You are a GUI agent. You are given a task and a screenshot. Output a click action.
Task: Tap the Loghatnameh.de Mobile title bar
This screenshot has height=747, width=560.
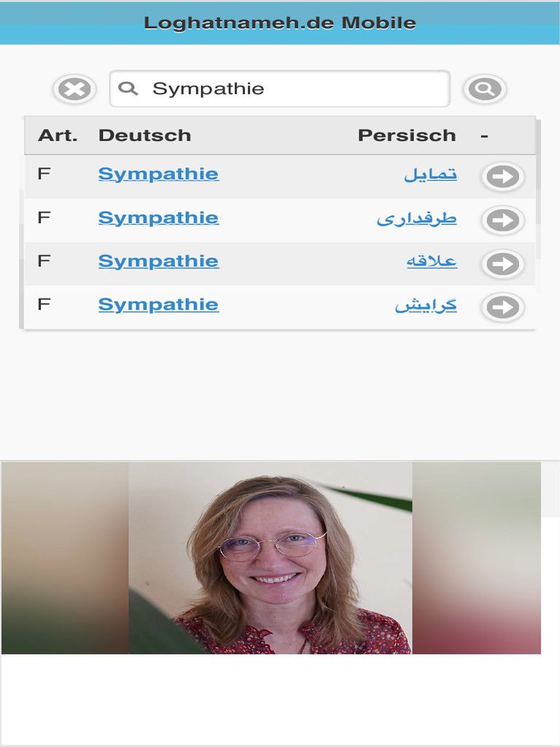point(280,23)
